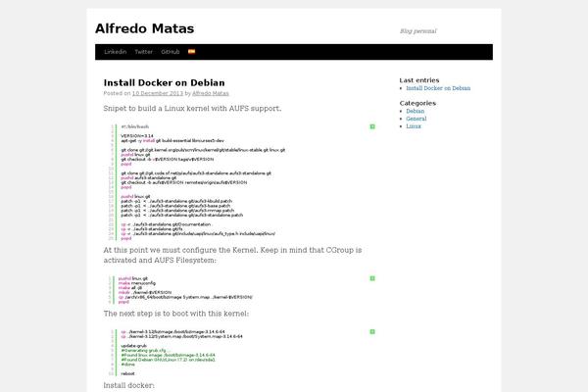
Task: Open the Linkedin menu item
Action: [115, 52]
